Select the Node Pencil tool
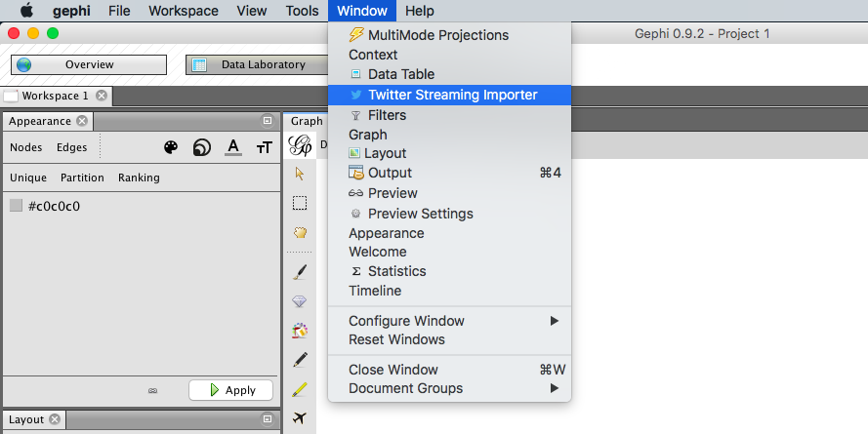868x434 pixels. pos(300,360)
